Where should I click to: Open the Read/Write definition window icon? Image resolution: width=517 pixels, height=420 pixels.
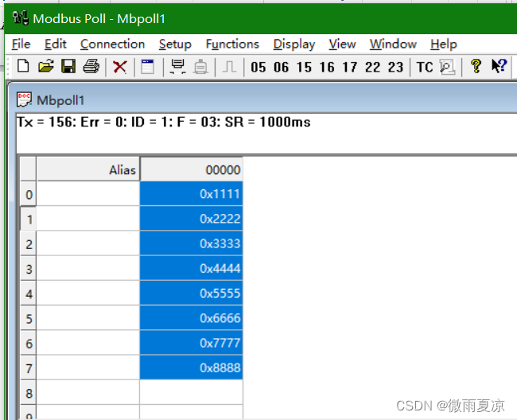pos(147,66)
